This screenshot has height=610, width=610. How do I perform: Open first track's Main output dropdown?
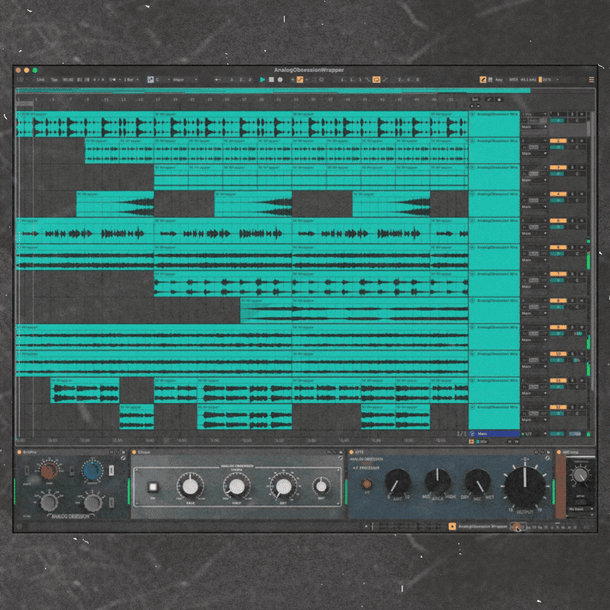535,127
